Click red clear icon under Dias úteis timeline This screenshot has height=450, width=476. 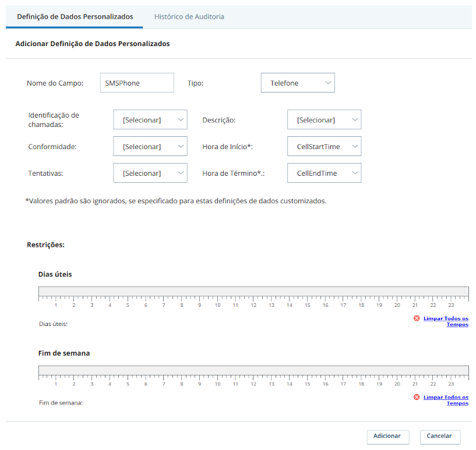tap(417, 318)
